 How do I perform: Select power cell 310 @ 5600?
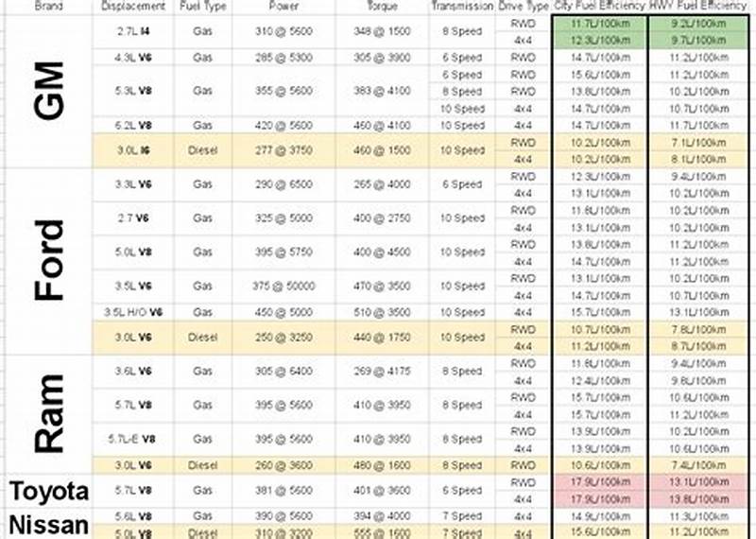[x=284, y=32]
